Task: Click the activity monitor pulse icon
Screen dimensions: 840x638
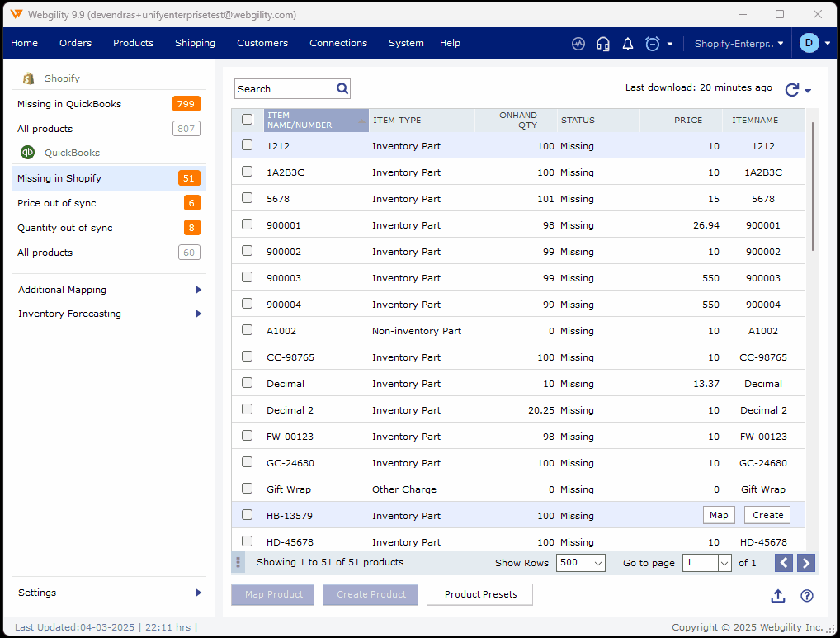Action: (578, 44)
